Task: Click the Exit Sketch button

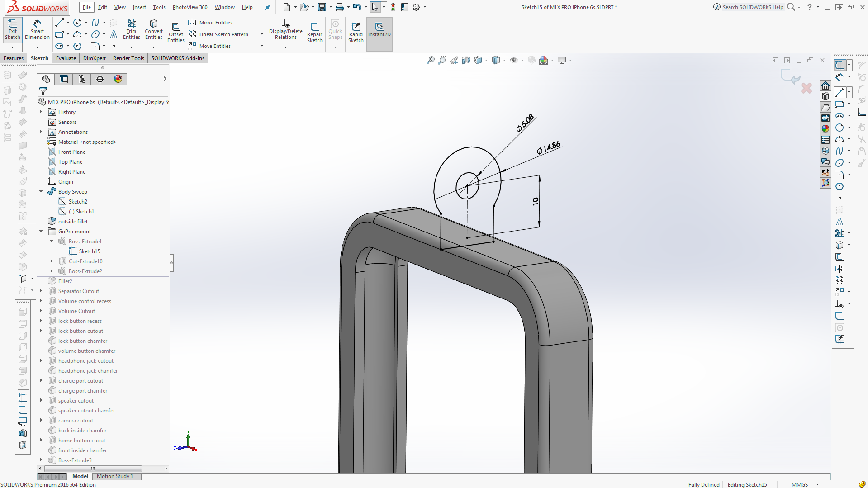Action: 12,30
